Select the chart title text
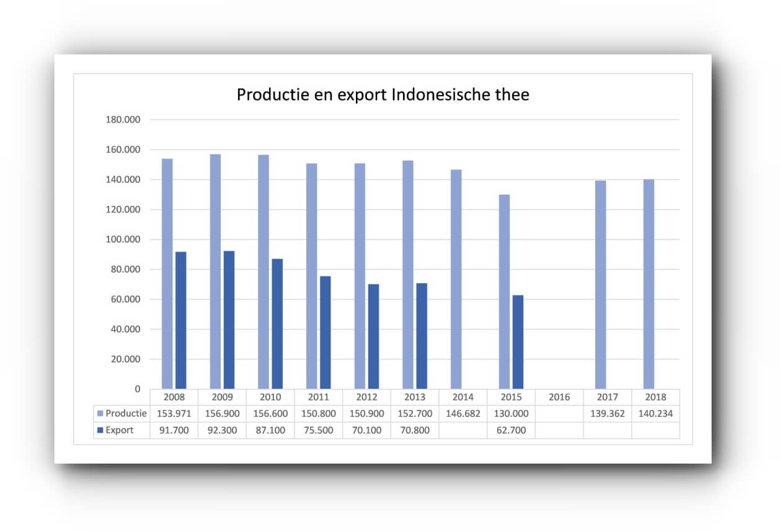Screen dimensions: 780x532 [x=383, y=95]
